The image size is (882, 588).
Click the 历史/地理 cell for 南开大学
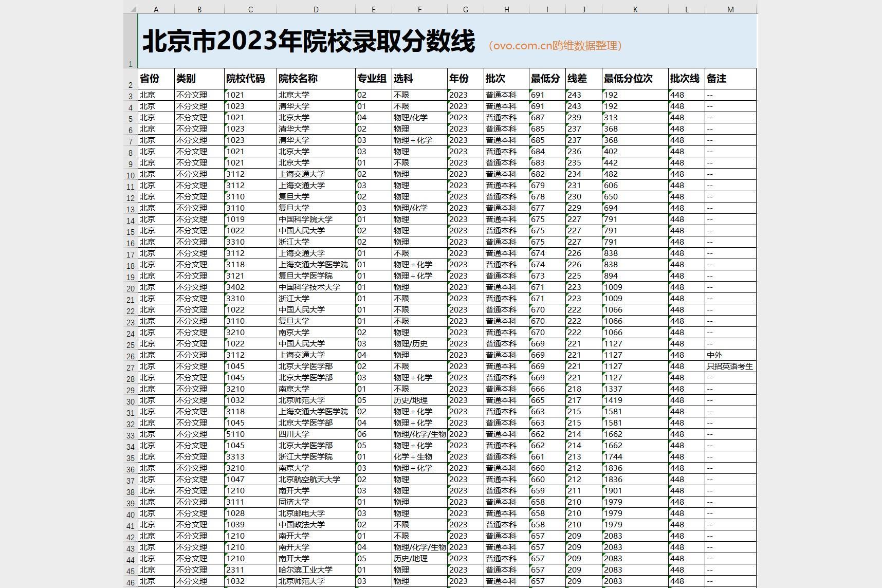419,559
